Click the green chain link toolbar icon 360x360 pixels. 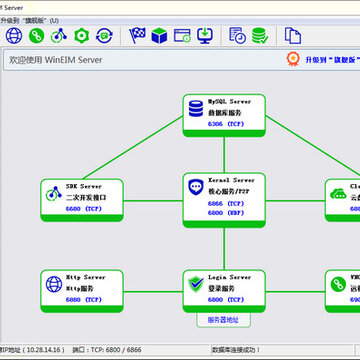[36, 36]
